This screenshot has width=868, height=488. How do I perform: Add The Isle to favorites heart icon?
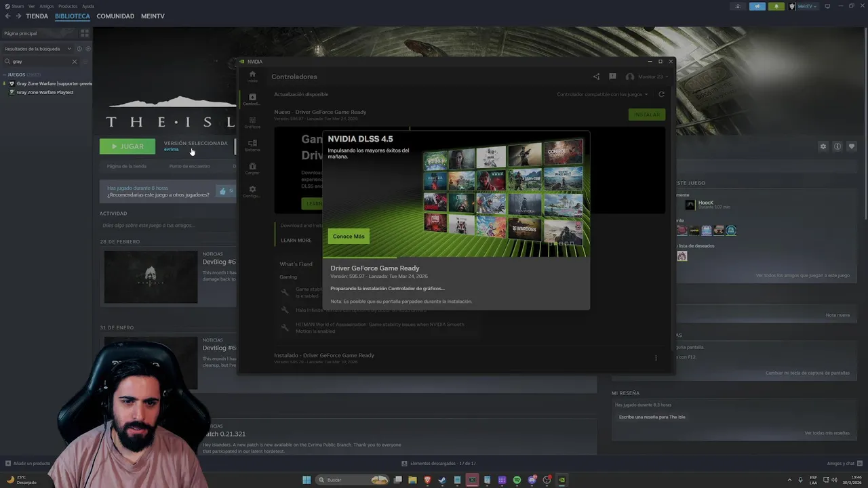tap(852, 146)
